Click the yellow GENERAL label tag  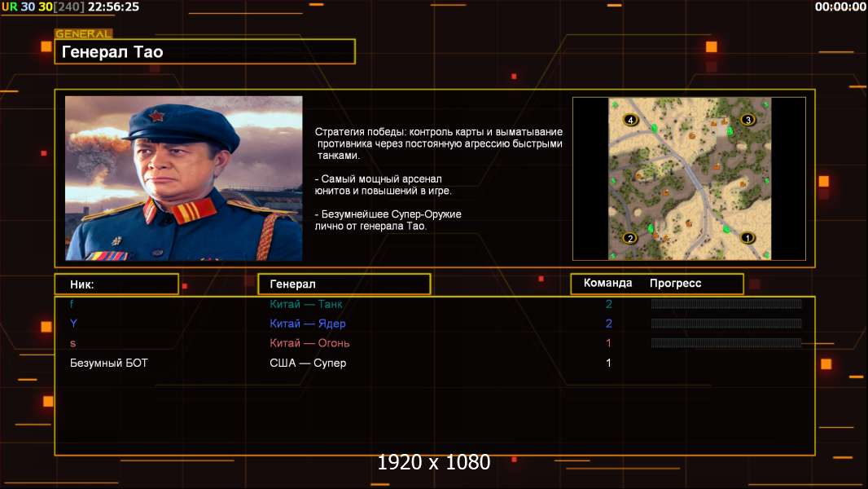[84, 33]
